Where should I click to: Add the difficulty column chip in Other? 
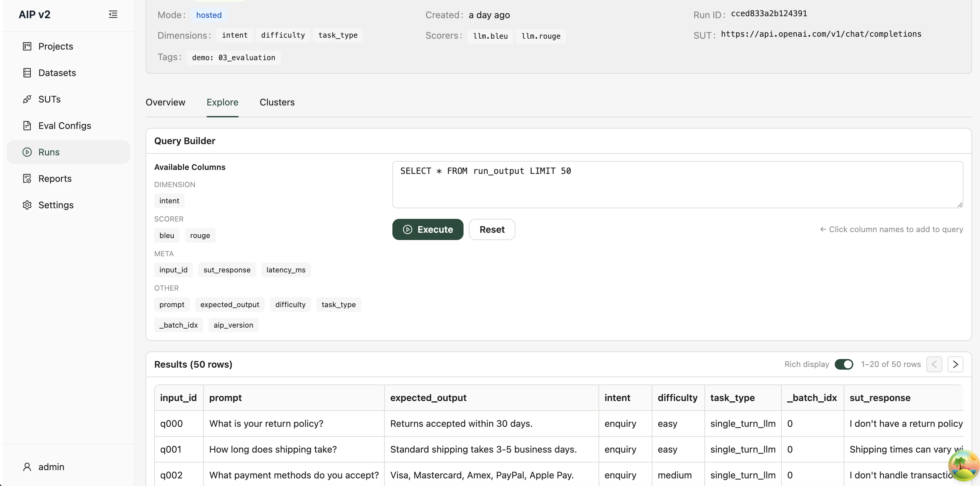click(290, 304)
